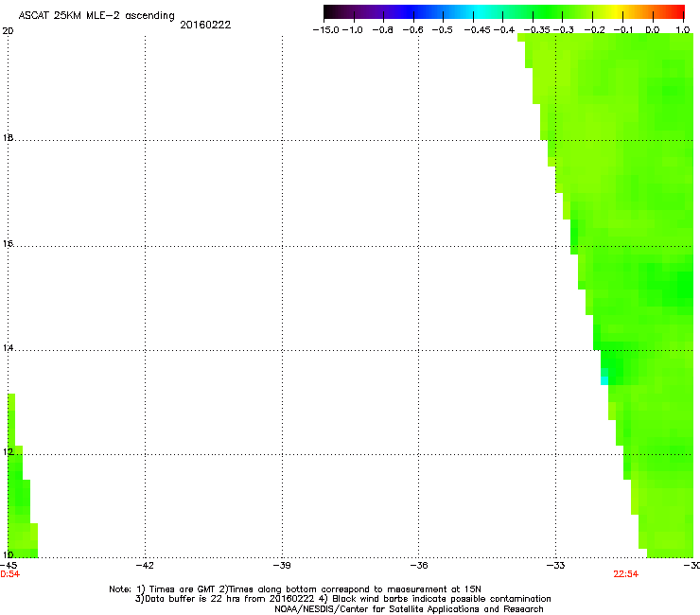
Task: Click the 'Data buffer is 22 hrs' note line
Action: click(342, 599)
